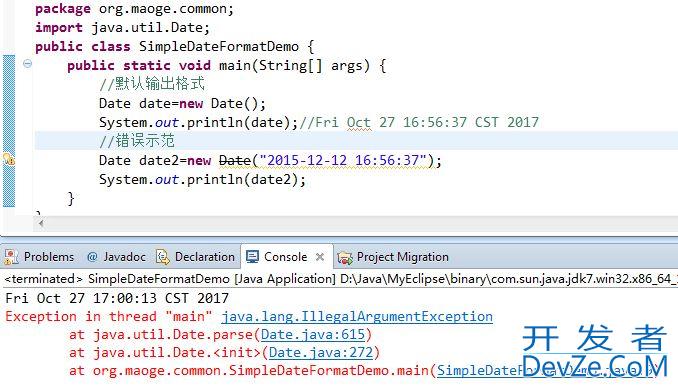Click the import java.util.Date line
678x388 pixels.
(122, 28)
